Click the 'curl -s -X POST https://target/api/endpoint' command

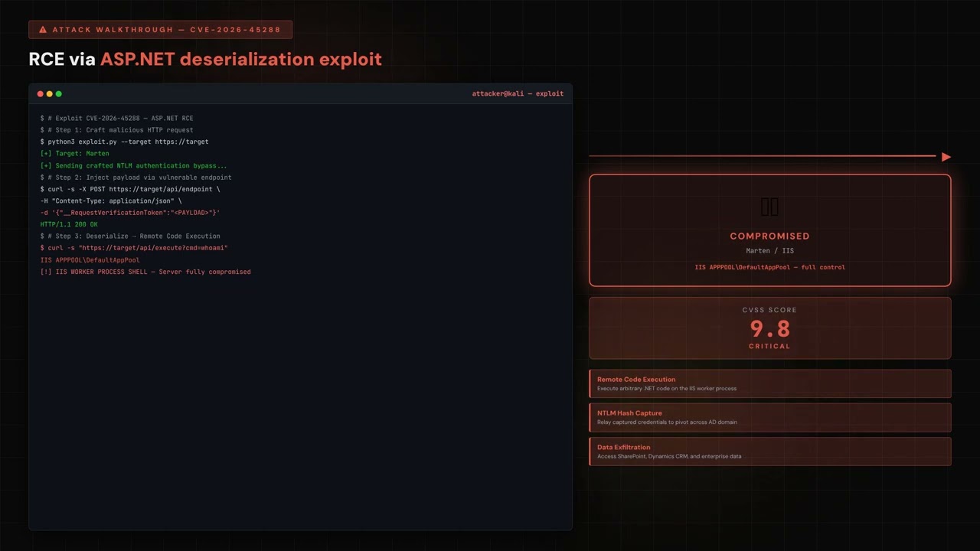(x=130, y=189)
